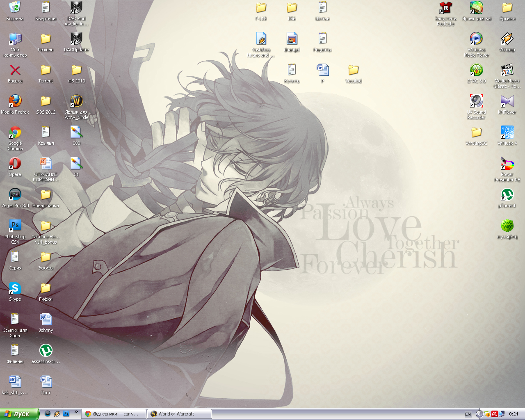Select the Vocaloid folder
The image size is (525, 420).
coord(353,71)
